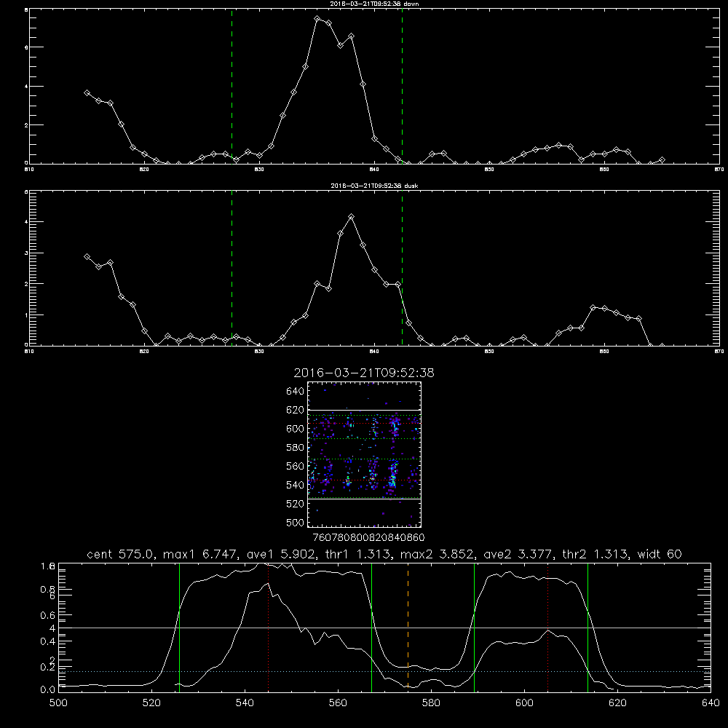Viewport: 728px width, 728px height.
Task: Click the left green dashed line in the dusk plot
Action: coord(232,268)
